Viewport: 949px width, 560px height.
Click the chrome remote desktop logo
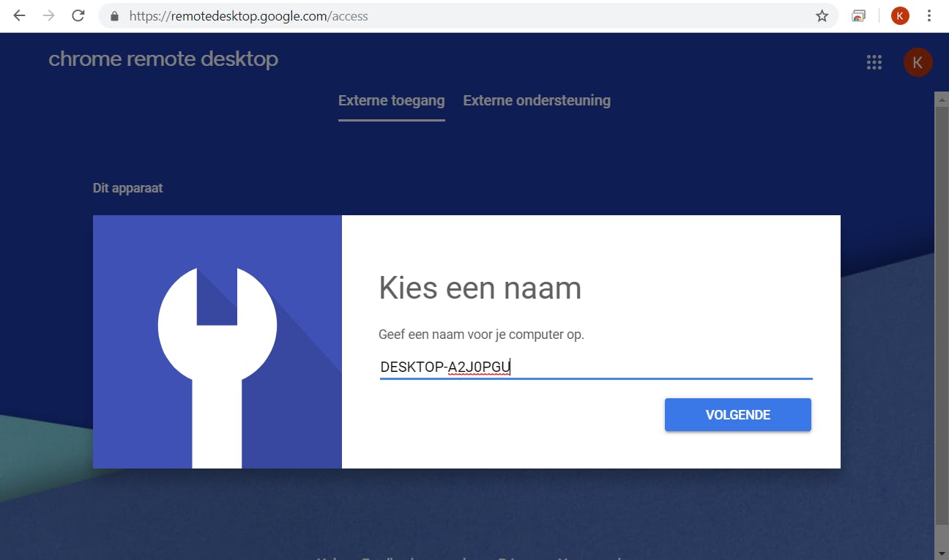[163, 59]
